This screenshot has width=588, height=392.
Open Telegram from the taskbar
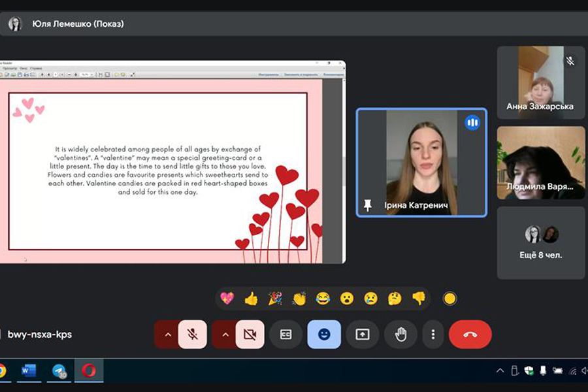point(61,371)
